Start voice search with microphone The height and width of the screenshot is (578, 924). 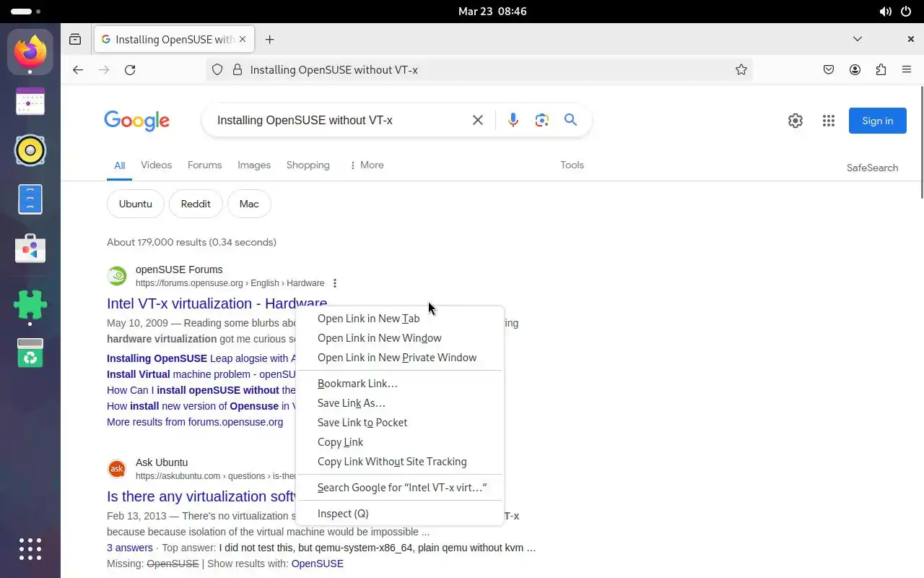513,120
